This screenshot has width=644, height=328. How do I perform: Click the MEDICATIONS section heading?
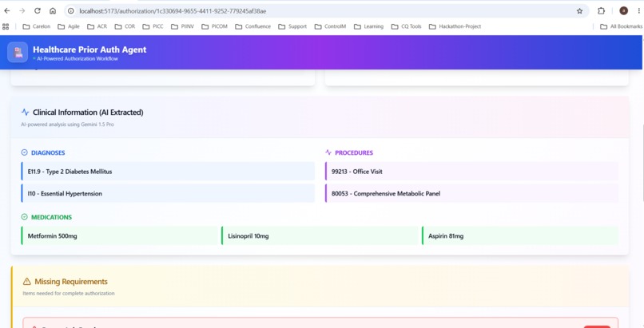pyautogui.click(x=51, y=217)
